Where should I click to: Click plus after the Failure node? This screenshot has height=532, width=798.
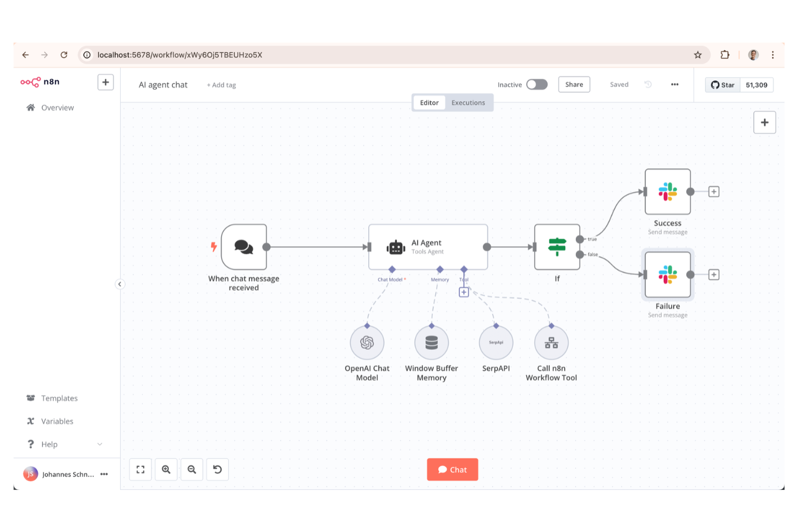click(x=714, y=275)
